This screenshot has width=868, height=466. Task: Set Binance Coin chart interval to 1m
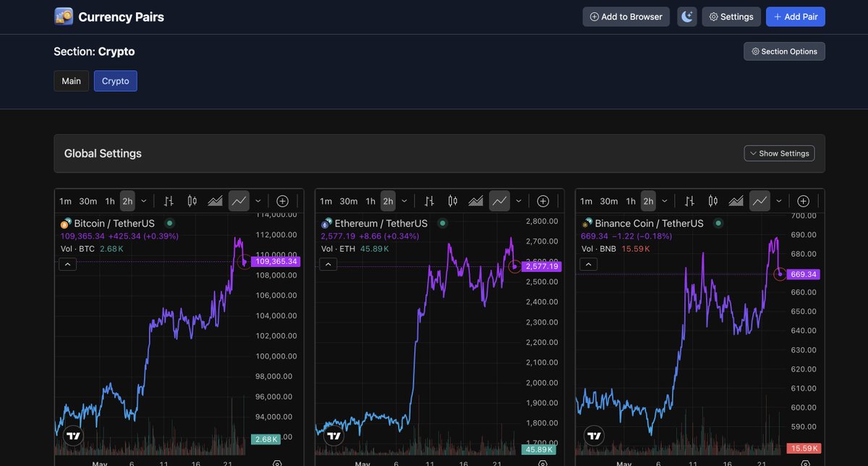tap(586, 201)
